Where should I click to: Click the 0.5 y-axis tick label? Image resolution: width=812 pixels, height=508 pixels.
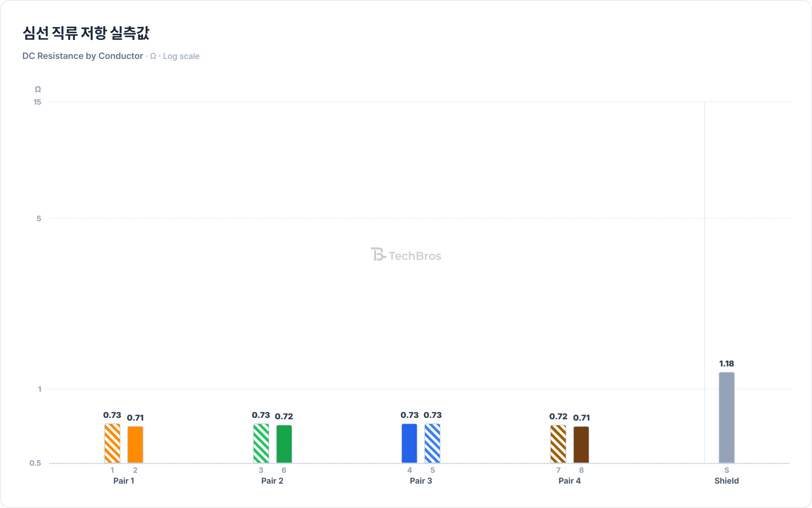(35, 463)
